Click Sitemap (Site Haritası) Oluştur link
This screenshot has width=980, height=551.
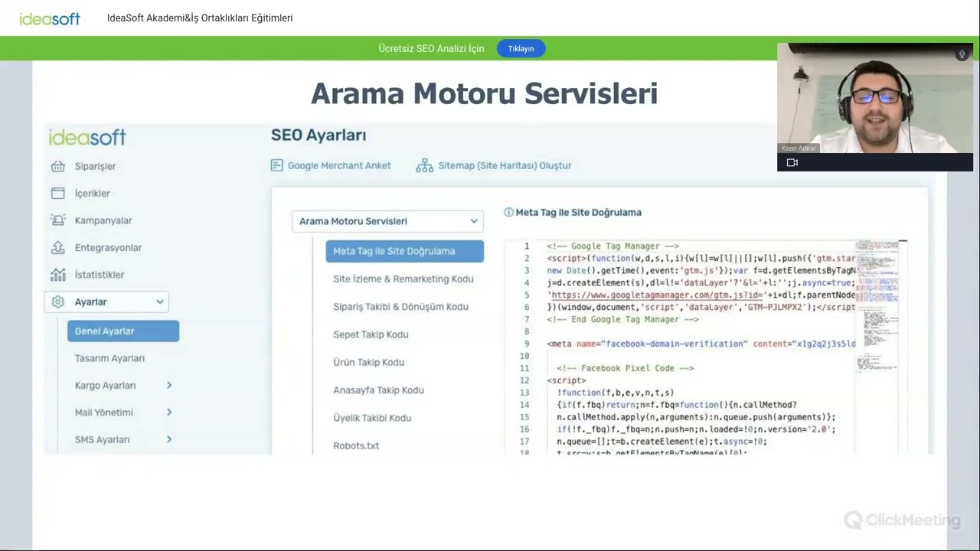coord(505,165)
